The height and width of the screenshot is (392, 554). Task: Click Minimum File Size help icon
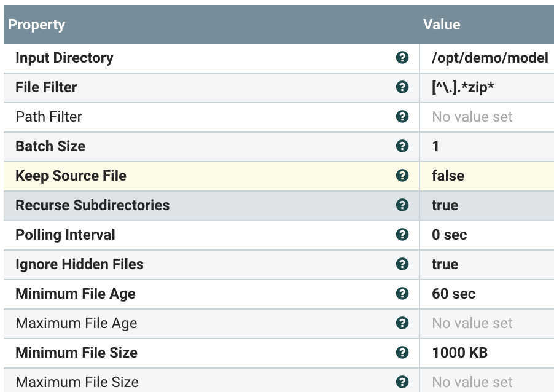click(402, 353)
